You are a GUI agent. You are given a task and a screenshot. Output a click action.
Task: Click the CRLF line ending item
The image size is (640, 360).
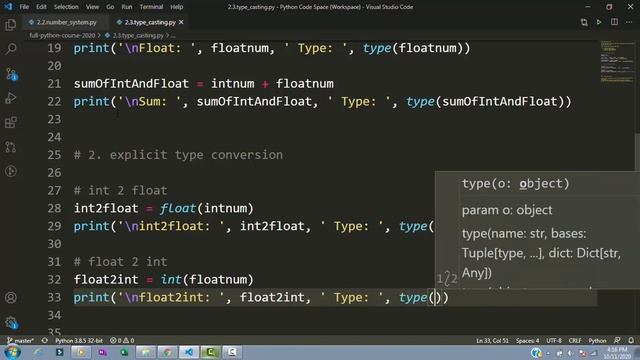tap(575, 340)
